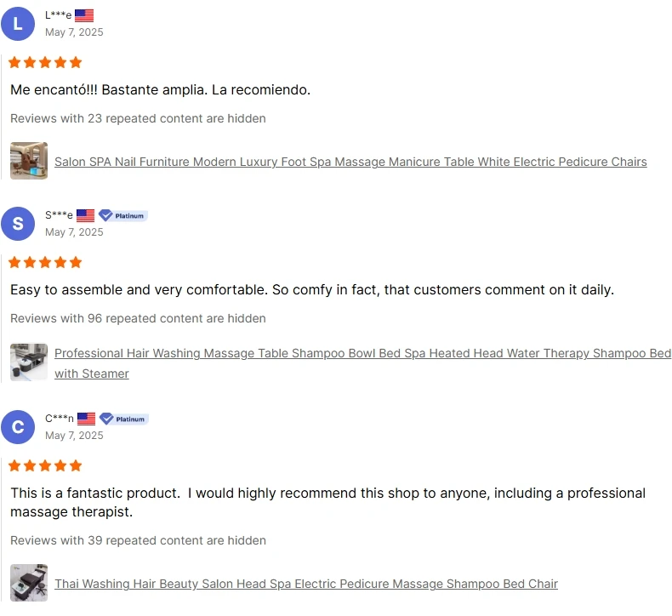Click reviewer name C***n

[59, 419]
